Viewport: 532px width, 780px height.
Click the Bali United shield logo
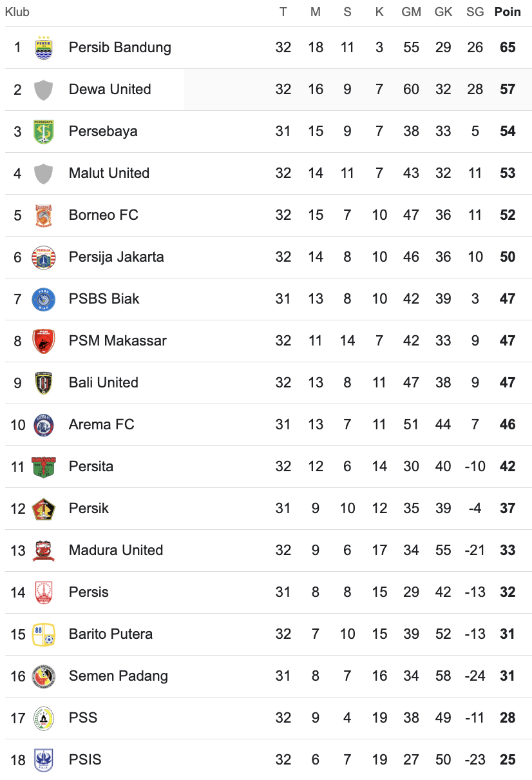click(44, 383)
